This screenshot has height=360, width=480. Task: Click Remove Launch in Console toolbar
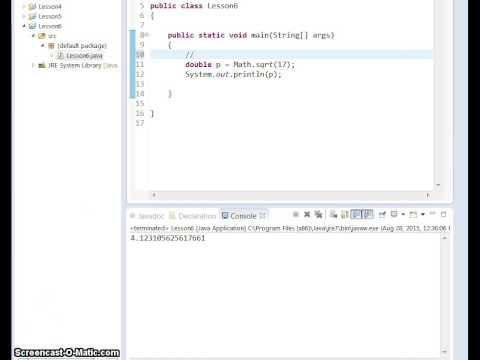307,214
